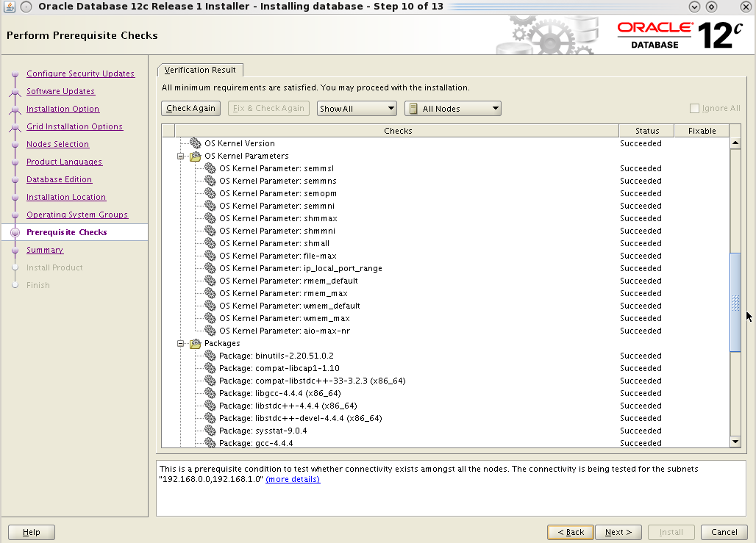
Task: Select the Package: libstdc++-4.4.4 (x86_64) row
Action: (x=446, y=406)
